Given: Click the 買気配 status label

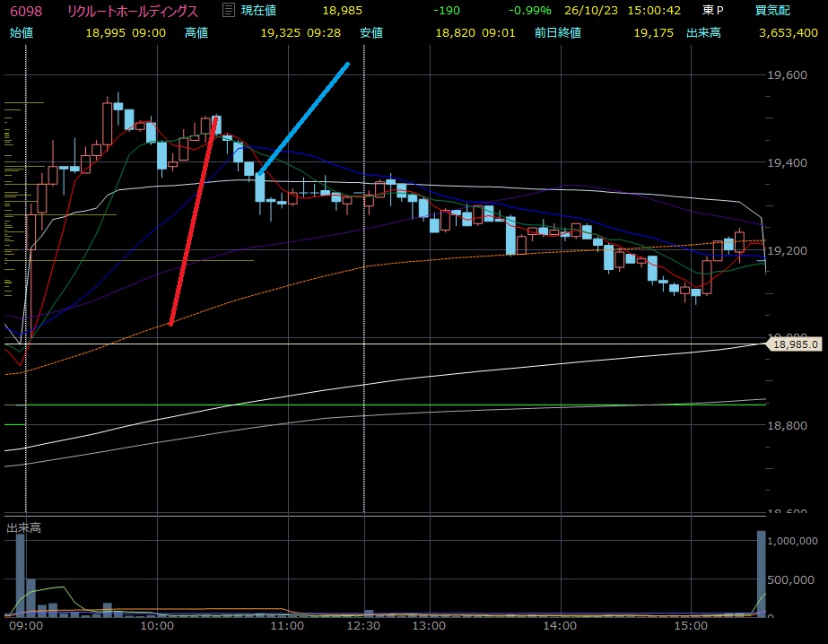Looking at the screenshot, I should point(772,11).
